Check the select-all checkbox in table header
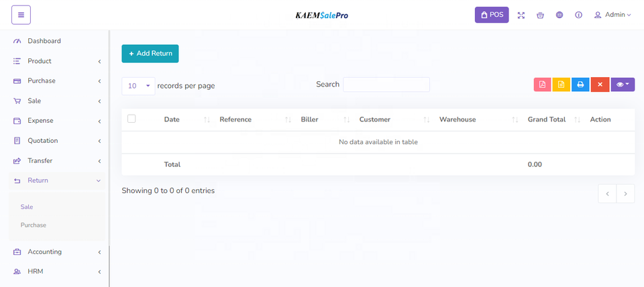This screenshot has height=287, width=644. (131, 119)
